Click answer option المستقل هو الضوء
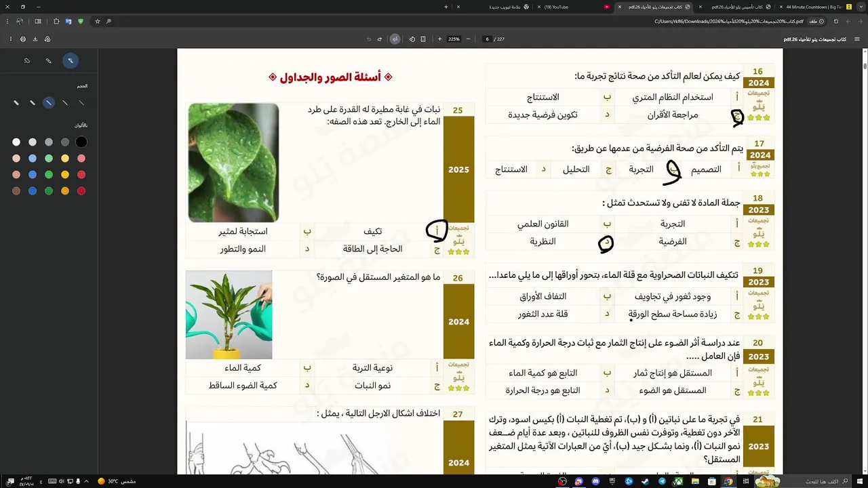 click(x=672, y=390)
